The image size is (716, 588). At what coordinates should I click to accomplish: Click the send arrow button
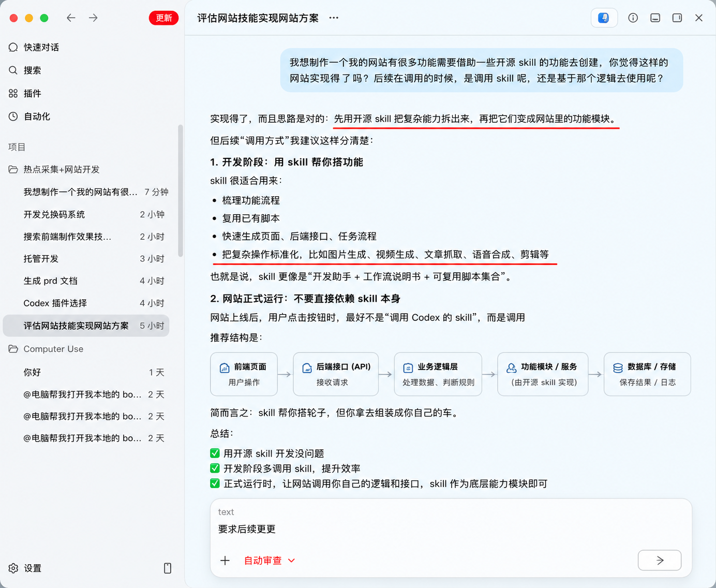tap(660, 560)
